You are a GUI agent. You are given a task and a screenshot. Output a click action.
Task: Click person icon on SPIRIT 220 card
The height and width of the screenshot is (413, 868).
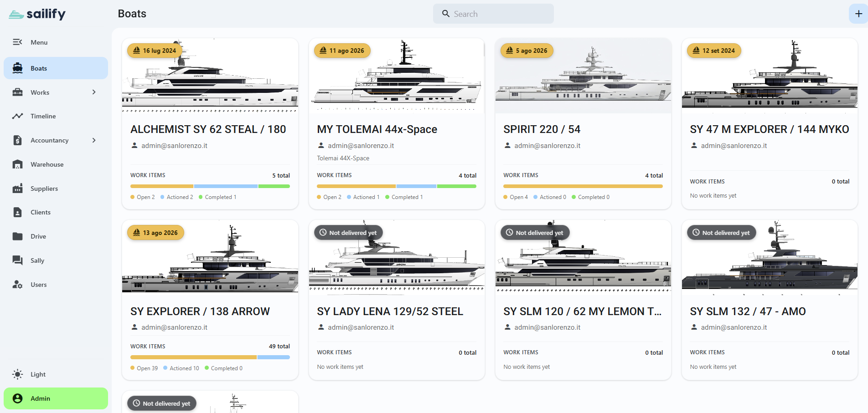[507, 146]
